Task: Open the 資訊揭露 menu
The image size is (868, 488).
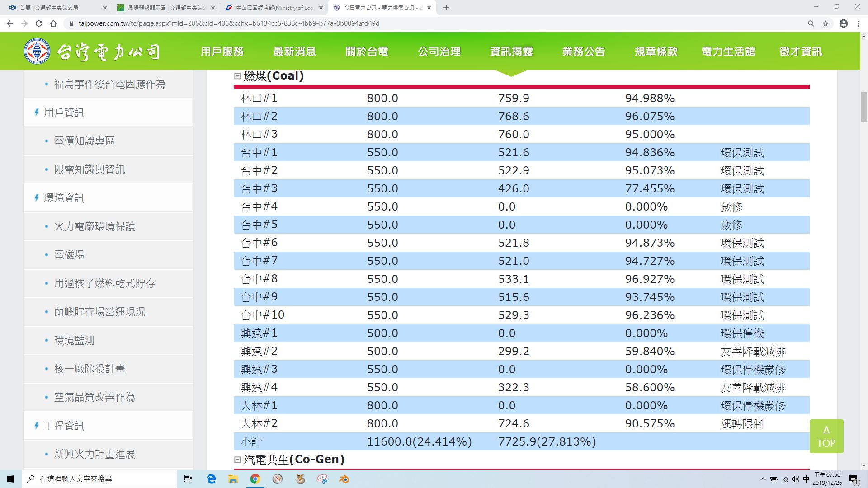Action: pos(511,52)
